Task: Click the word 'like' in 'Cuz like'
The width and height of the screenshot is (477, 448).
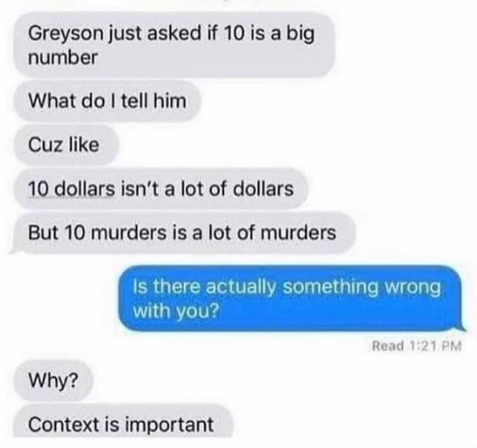Action: pos(85,145)
